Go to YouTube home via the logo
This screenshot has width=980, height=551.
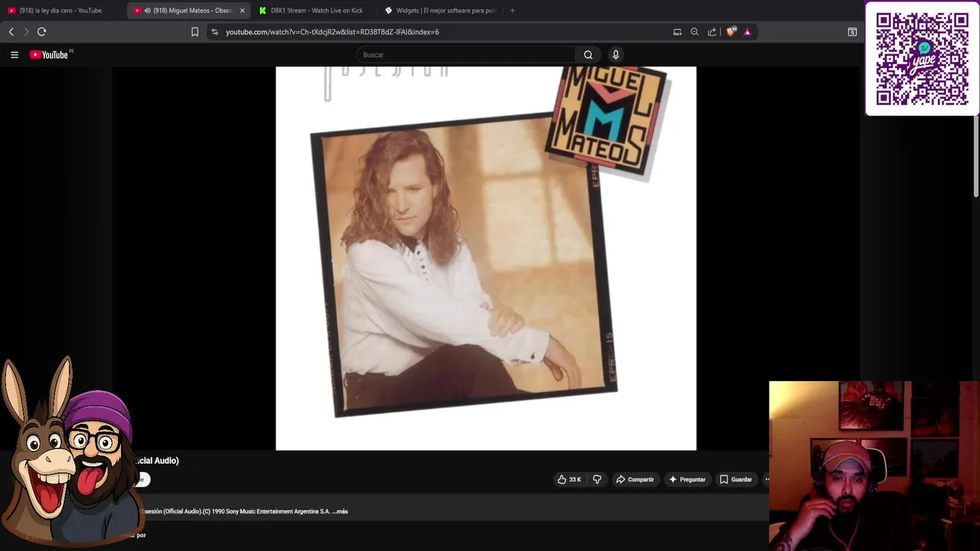tap(51, 54)
